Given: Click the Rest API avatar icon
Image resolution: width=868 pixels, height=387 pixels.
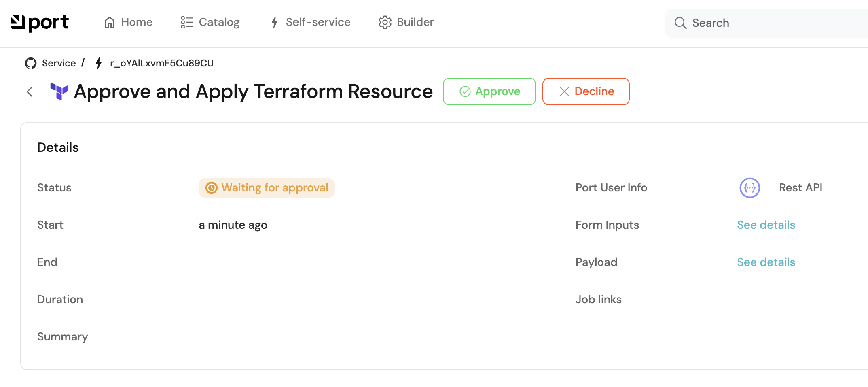Looking at the screenshot, I should 749,188.
